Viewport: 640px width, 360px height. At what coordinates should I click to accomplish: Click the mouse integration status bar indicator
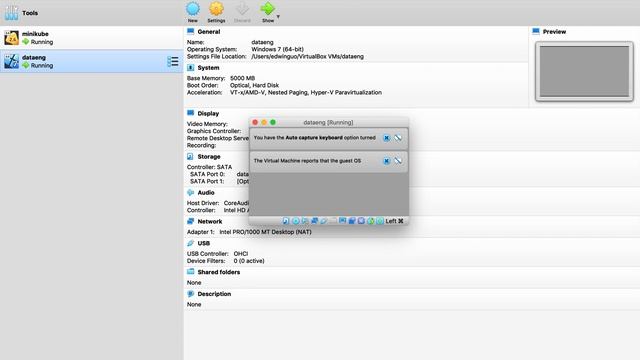point(371,221)
